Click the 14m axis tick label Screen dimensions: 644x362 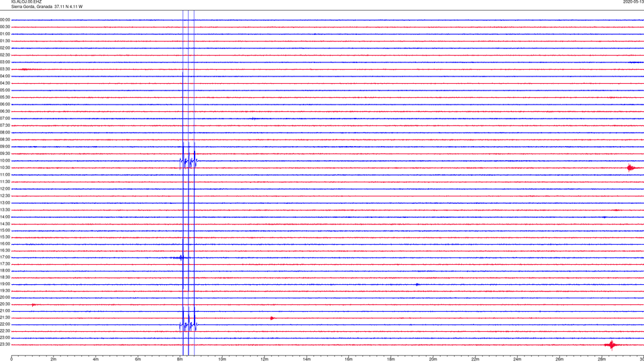coord(307,359)
